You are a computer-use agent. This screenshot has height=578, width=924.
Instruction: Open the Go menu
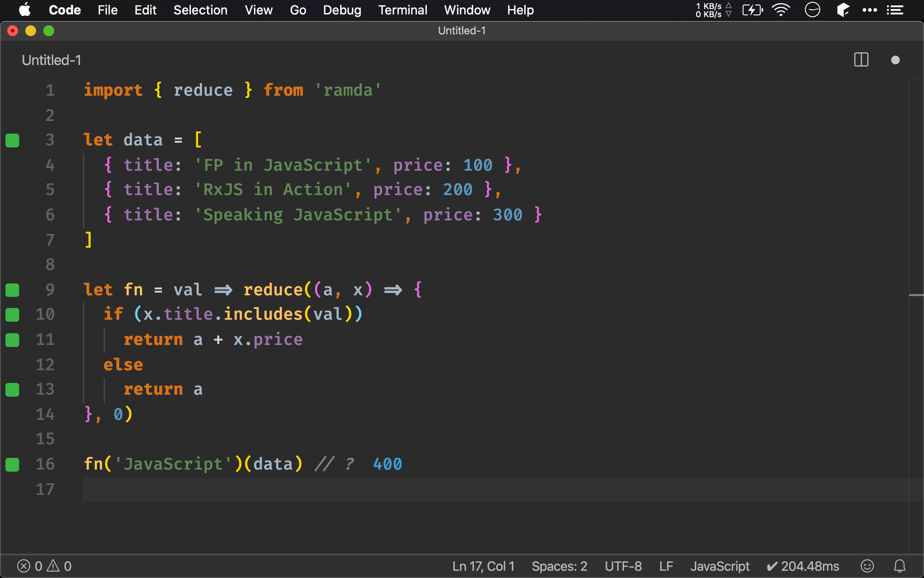tap(298, 10)
